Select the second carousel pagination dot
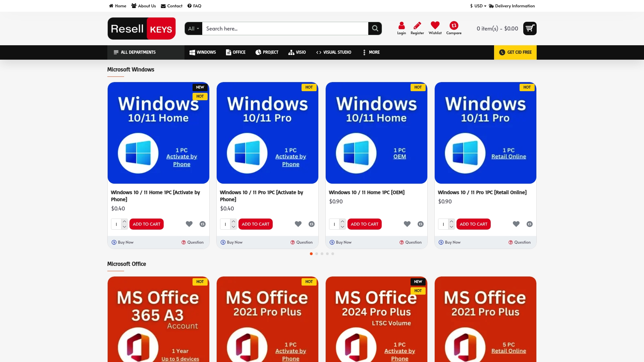The width and height of the screenshot is (644, 362). pos(317,254)
